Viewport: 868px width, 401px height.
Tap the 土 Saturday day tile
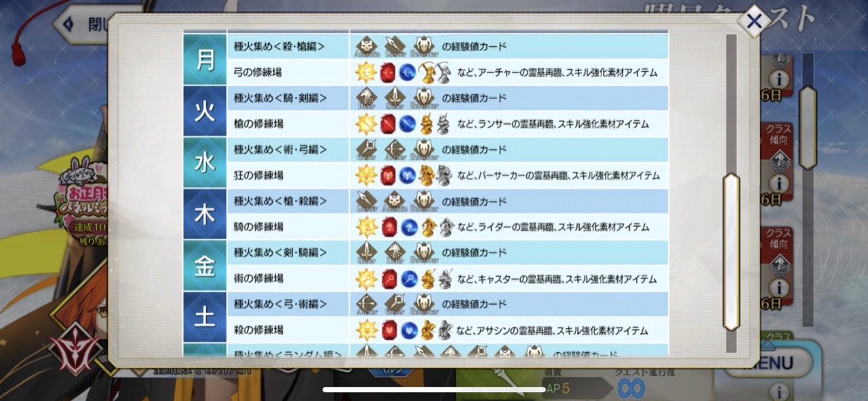pyautogui.click(x=204, y=317)
